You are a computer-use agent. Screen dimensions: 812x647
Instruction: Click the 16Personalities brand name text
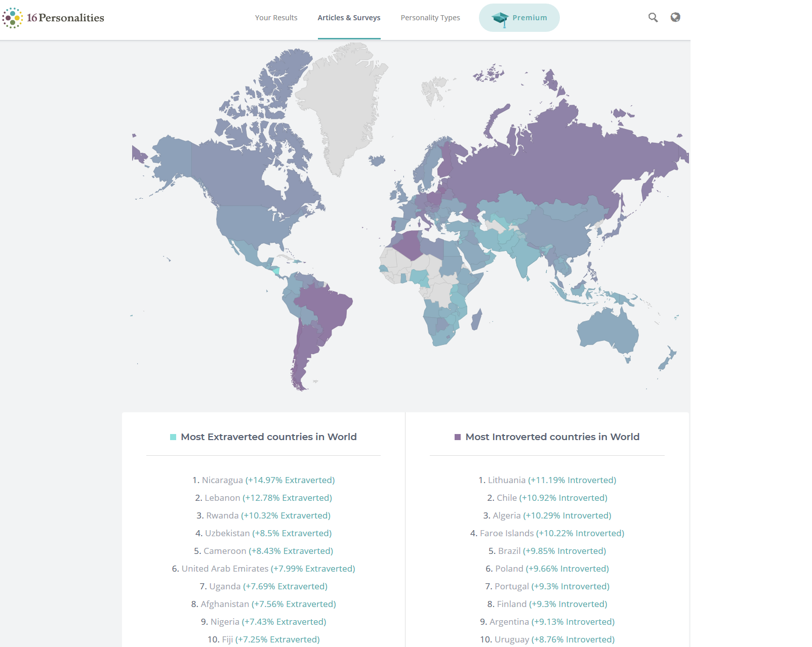pyautogui.click(x=65, y=18)
